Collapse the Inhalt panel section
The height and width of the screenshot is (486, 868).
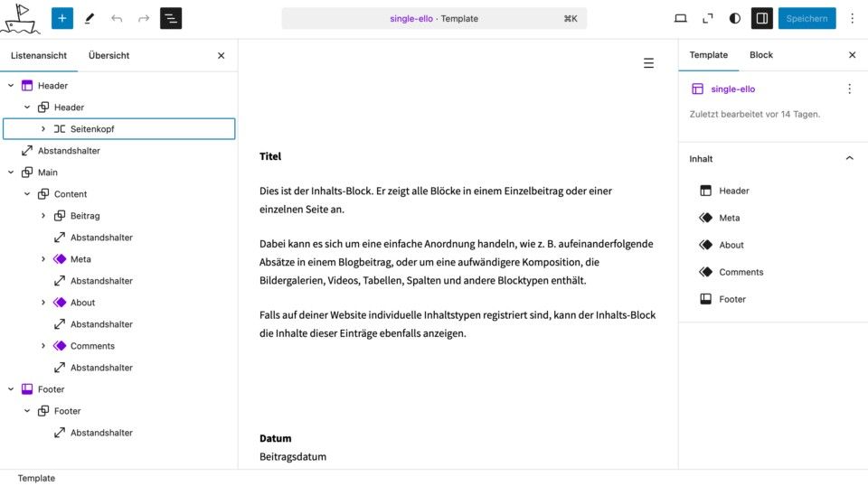849,159
